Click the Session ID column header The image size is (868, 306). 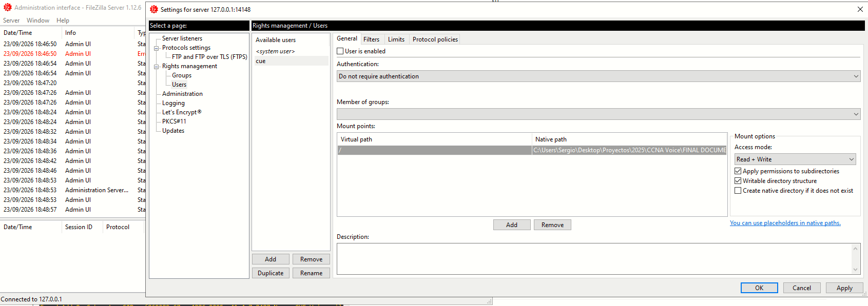(82, 227)
